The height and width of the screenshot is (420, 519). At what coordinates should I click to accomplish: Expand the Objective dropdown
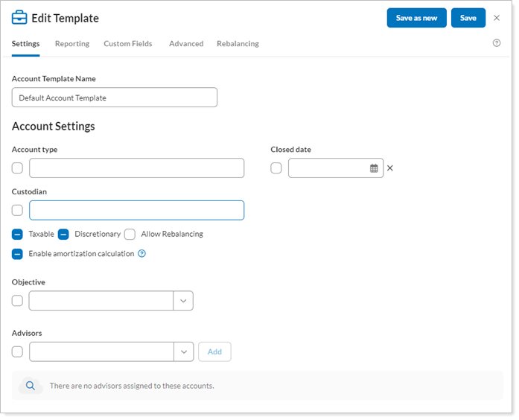pos(183,301)
